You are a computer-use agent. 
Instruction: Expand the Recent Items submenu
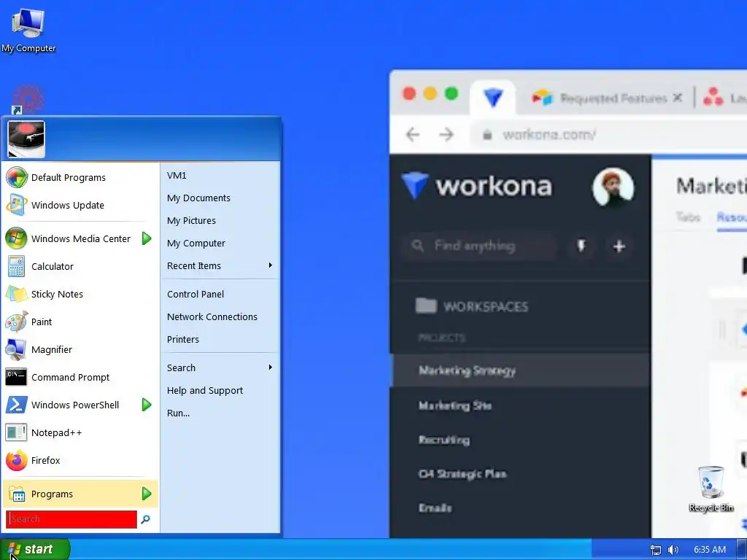(x=220, y=265)
